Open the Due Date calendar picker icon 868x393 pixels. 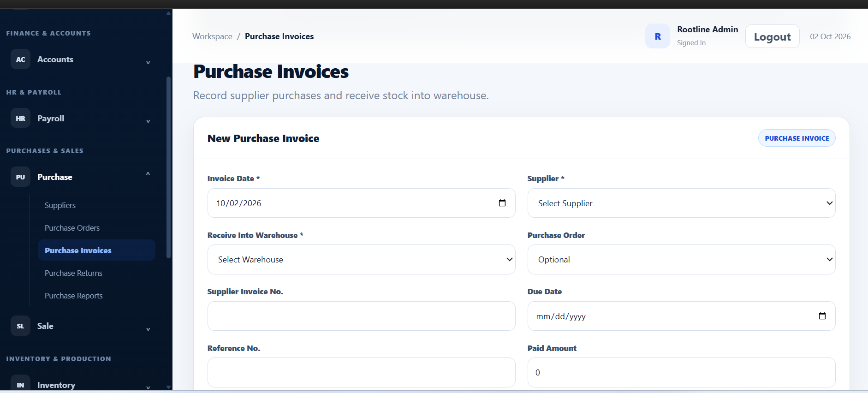(822, 316)
